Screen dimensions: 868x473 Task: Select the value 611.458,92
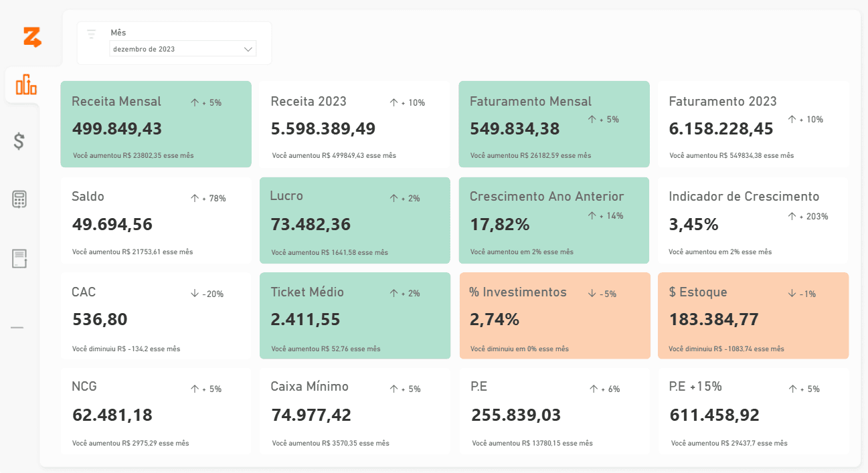(715, 415)
